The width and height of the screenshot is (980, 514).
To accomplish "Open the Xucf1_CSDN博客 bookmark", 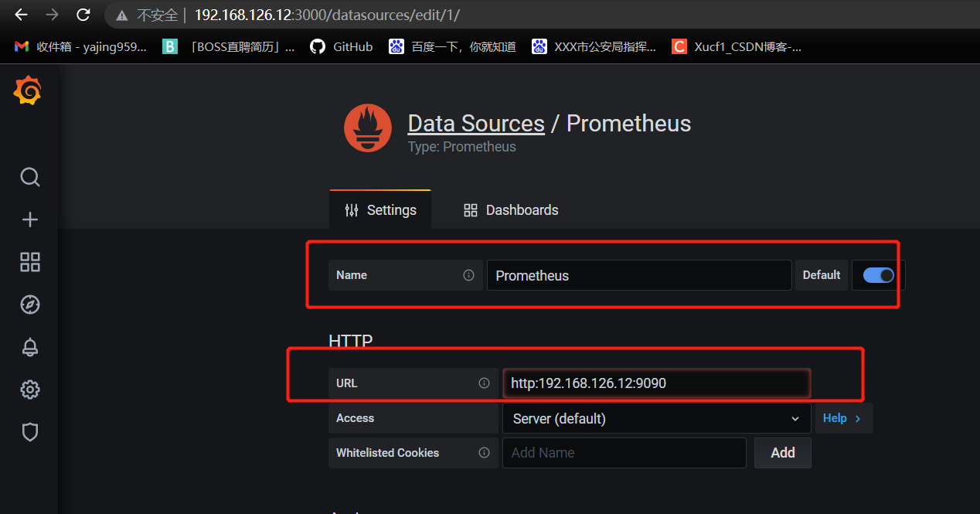I will pos(737,47).
